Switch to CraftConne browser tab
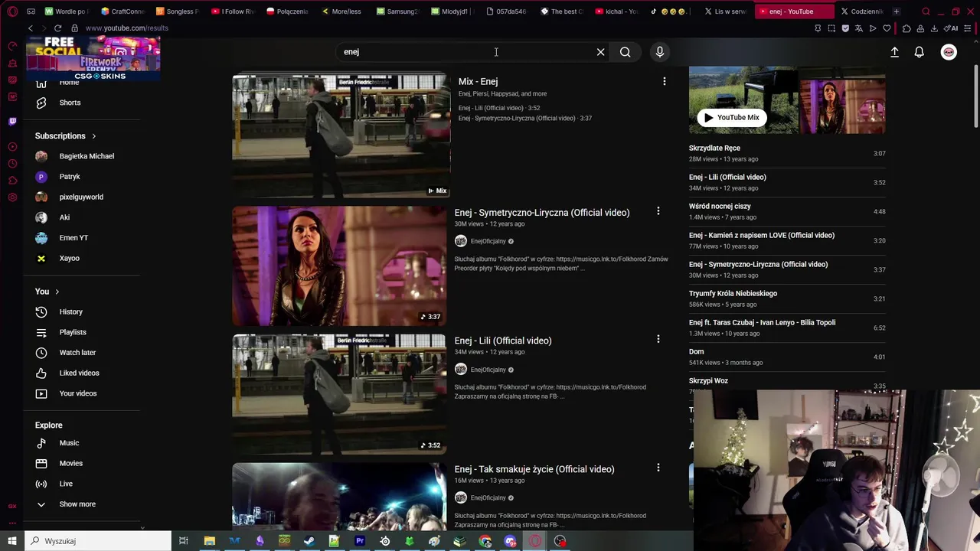Screen dimensions: 980x551 (122, 11)
